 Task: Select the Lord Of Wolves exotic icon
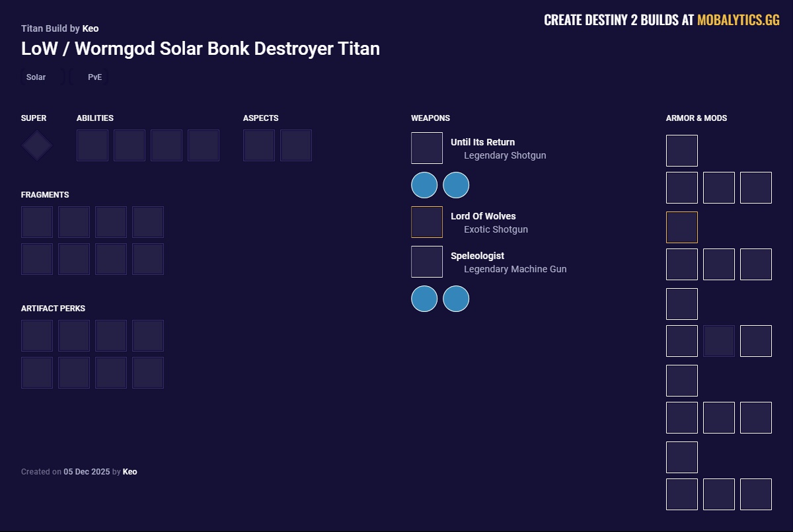pos(426,222)
